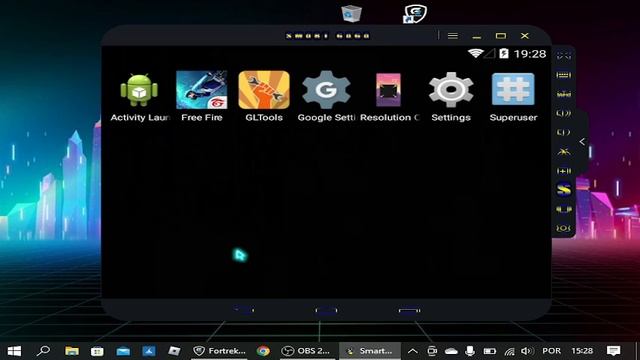Open Microsoft Store from the taskbar
Image resolution: width=640 pixels, height=360 pixels.
tap(97, 351)
